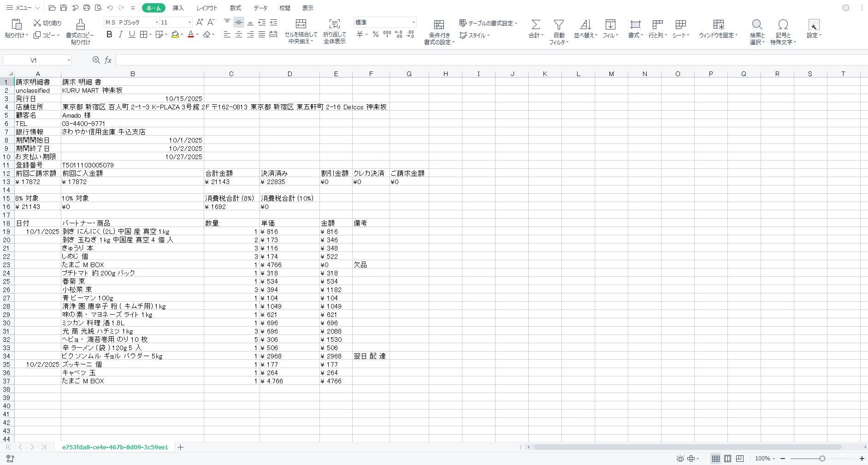Align cell text right

coord(250,35)
